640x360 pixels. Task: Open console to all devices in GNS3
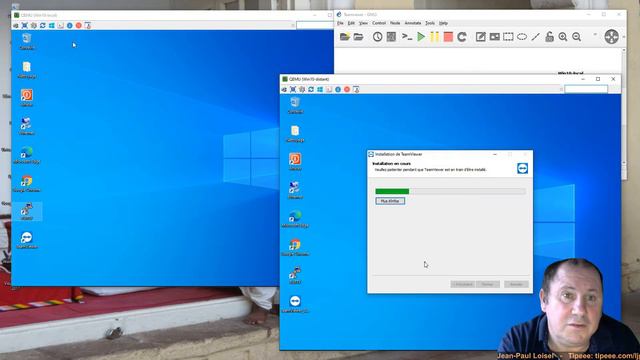[x=407, y=37]
